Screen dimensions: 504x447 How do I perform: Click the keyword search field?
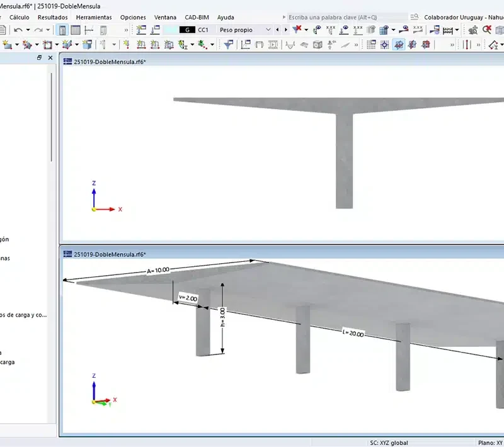click(x=347, y=18)
